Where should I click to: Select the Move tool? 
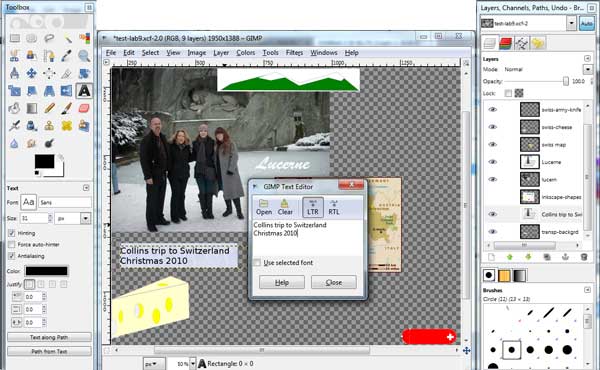[32, 73]
